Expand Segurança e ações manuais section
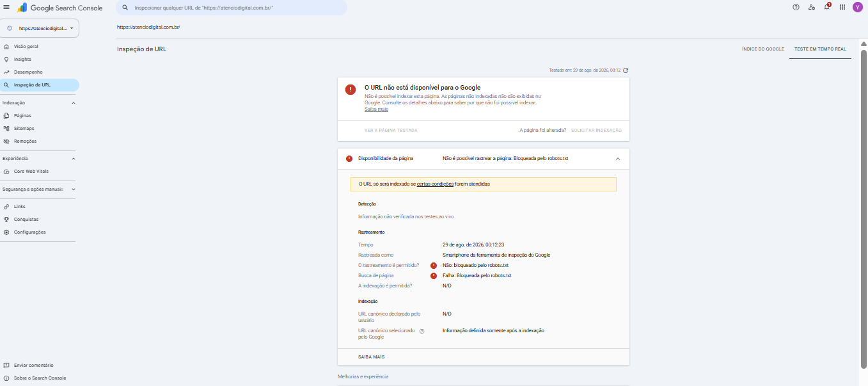 (73, 189)
